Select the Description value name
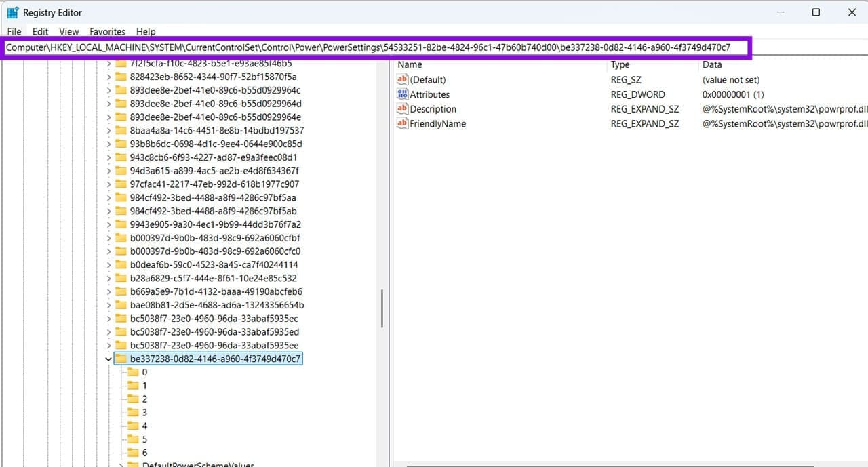Viewport: 868px width, 467px height. click(x=433, y=109)
